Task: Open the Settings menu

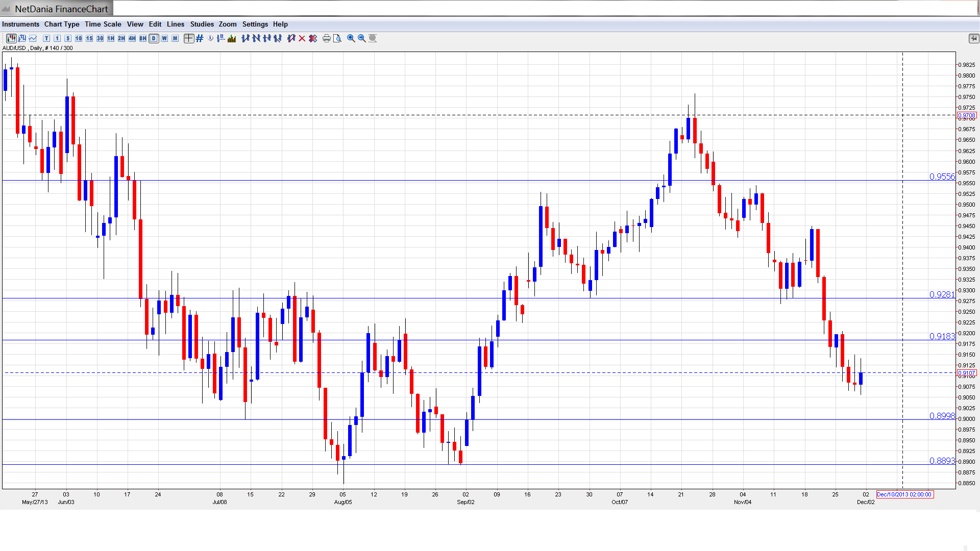Action: (255, 24)
